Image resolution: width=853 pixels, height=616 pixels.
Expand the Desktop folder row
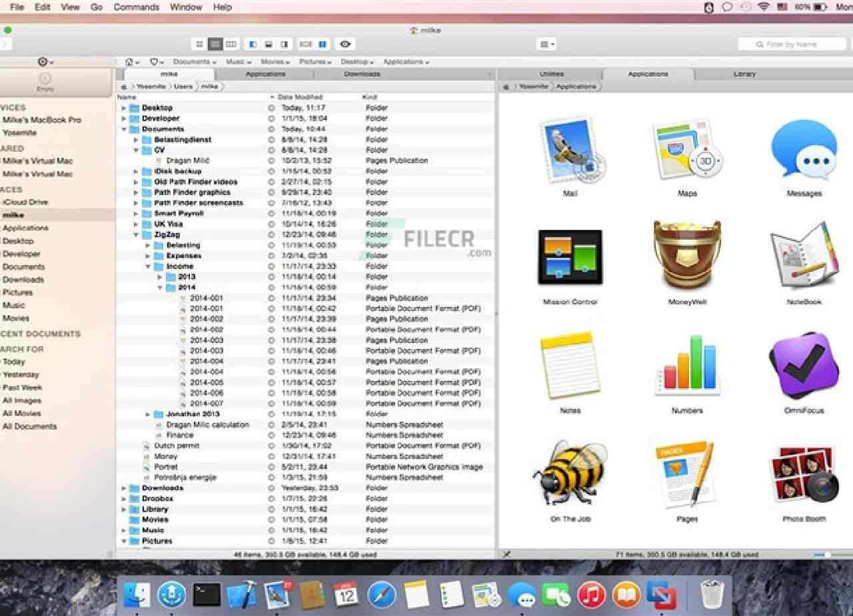click(123, 108)
